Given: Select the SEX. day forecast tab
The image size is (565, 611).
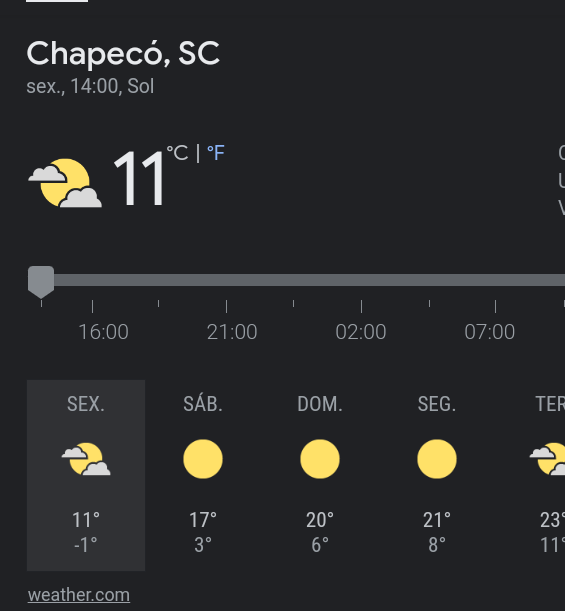Looking at the screenshot, I should [86, 475].
